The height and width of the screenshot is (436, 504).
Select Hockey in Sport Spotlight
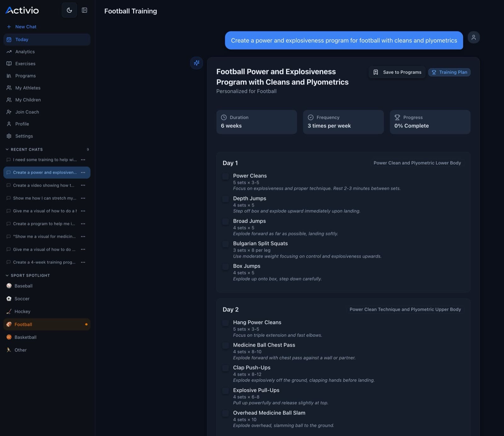click(x=47, y=311)
